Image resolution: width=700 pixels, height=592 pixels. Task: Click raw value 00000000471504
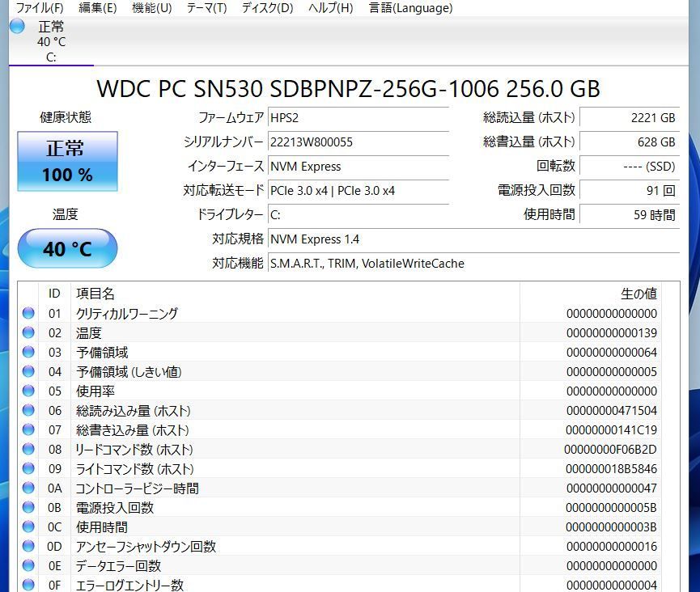coord(612,410)
